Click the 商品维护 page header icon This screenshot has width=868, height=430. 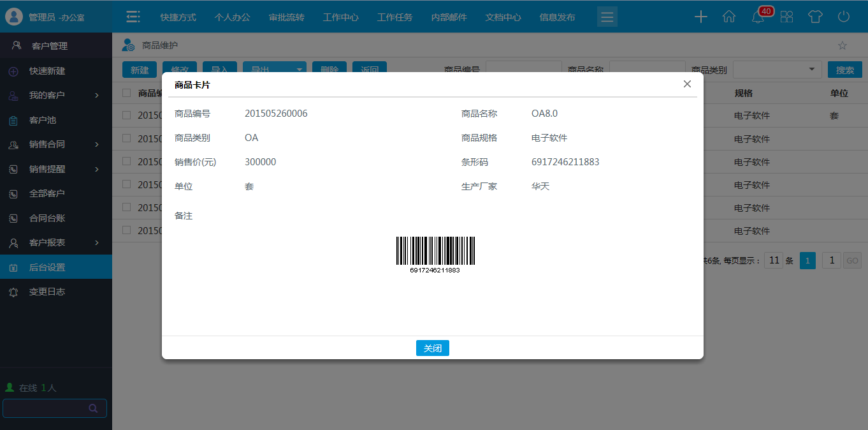[127, 45]
